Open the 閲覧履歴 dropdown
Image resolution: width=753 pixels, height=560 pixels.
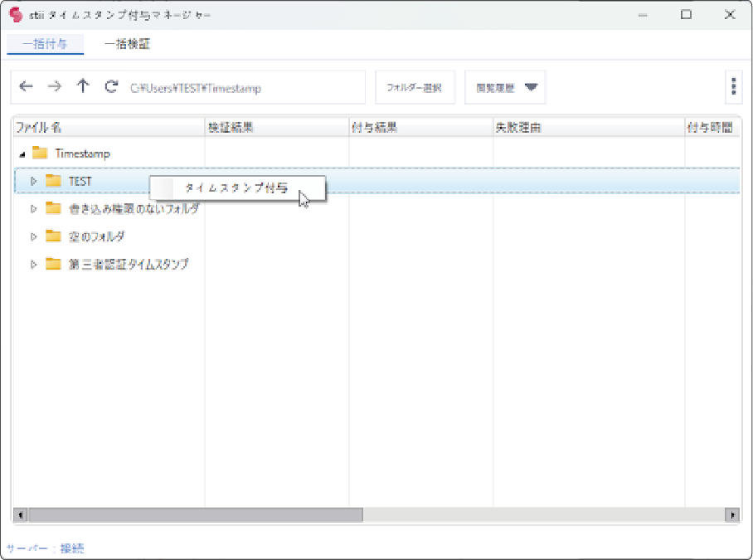click(x=506, y=87)
